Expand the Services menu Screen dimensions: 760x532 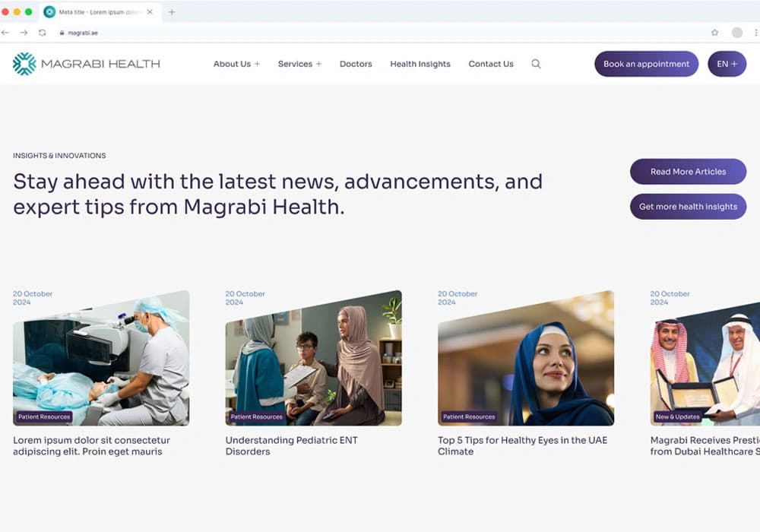(299, 64)
